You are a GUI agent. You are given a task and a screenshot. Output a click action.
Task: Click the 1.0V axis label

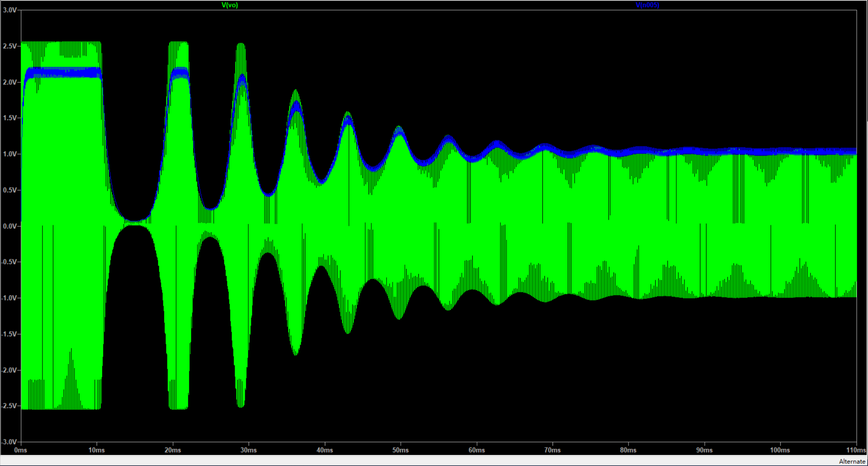point(10,154)
